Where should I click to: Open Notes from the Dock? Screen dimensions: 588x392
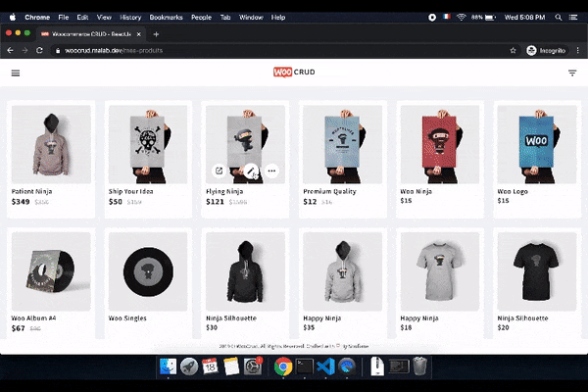click(x=231, y=367)
